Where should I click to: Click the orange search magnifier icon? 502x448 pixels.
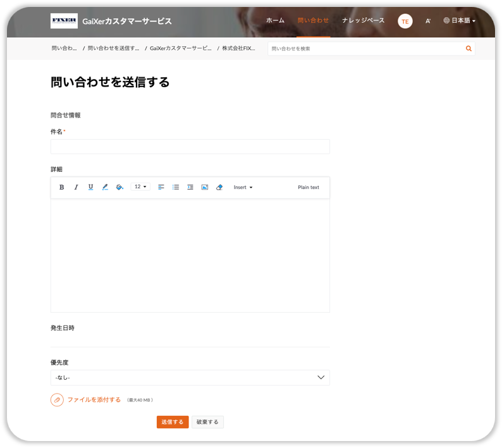[468, 49]
